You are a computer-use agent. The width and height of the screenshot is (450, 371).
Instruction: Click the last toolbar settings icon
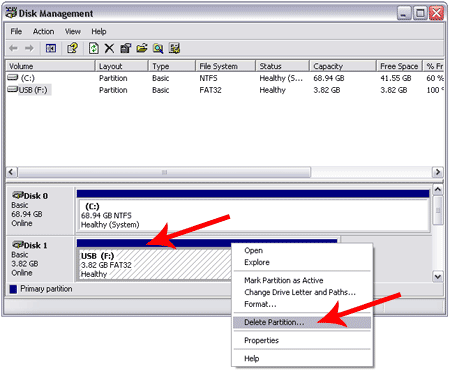coord(174,48)
